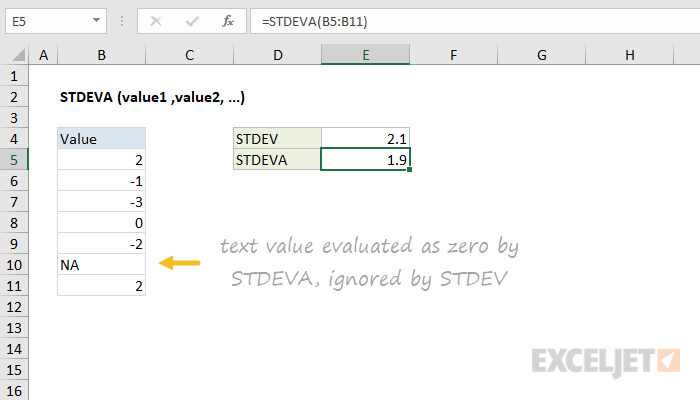Viewport: 700px width, 400px height.
Task: Select column B header
Action: [101, 55]
